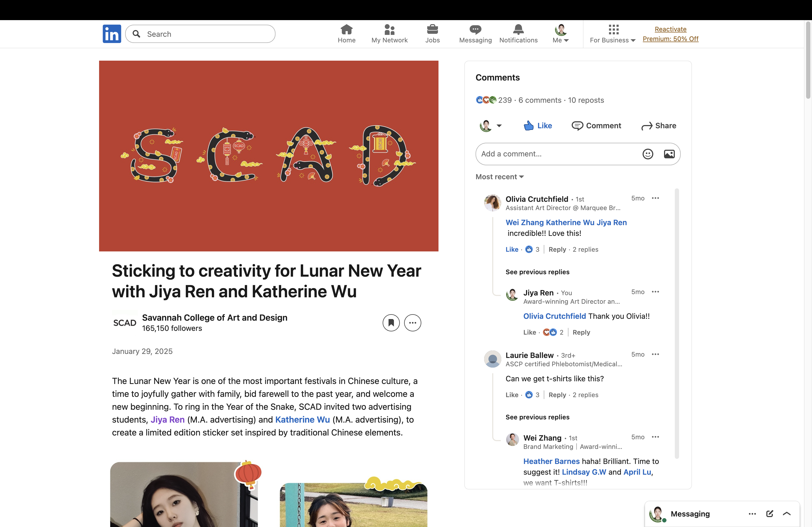
Task: Click the Messaging speech bubble icon
Action: (x=475, y=30)
